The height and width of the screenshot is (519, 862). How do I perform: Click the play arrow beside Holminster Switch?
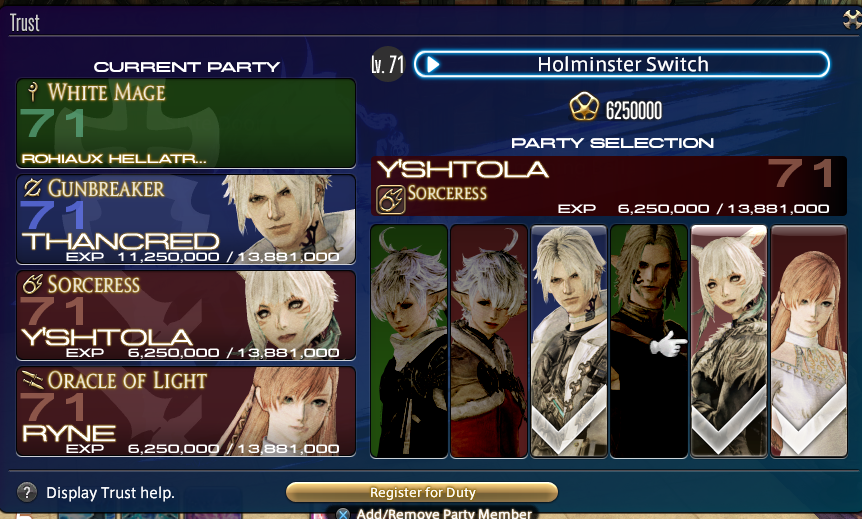pyautogui.click(x=433, y=65)
